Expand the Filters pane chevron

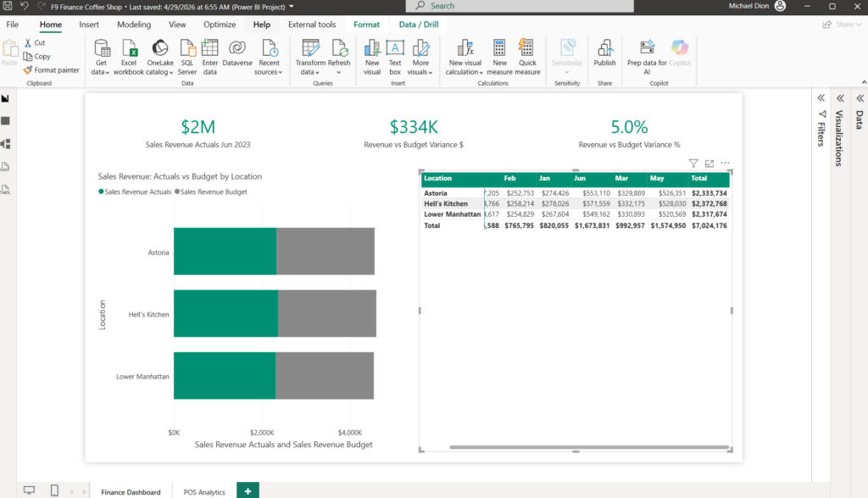pyautogui.click(x=821, y=98)
